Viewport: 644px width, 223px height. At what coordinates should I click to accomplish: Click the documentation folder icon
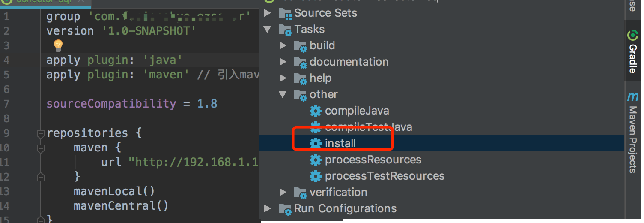(300, 62)
